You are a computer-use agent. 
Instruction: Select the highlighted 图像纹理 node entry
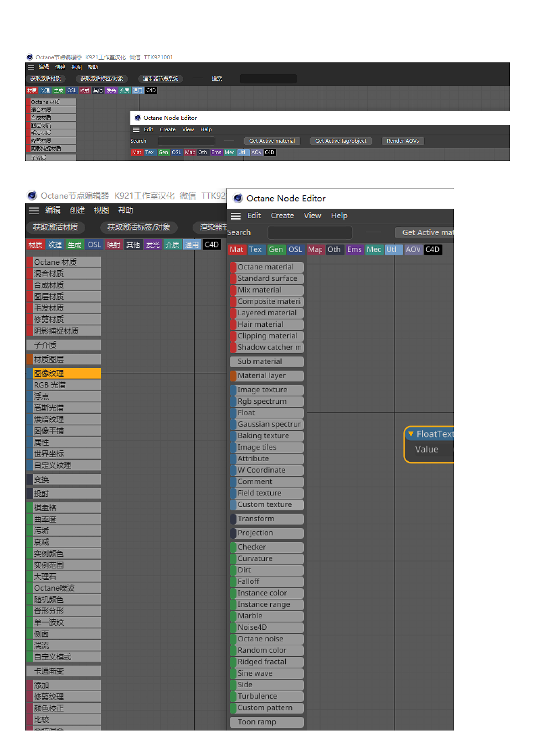pos(64,373)
